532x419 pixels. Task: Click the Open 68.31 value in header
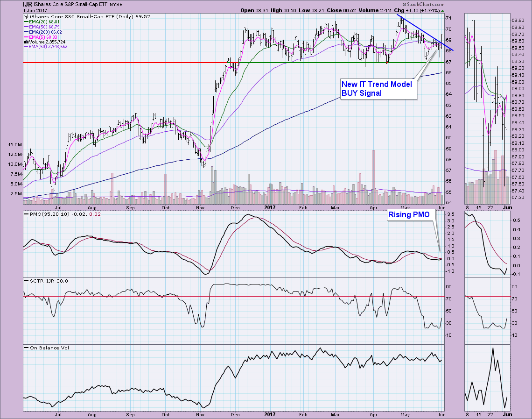pos(254,11)
